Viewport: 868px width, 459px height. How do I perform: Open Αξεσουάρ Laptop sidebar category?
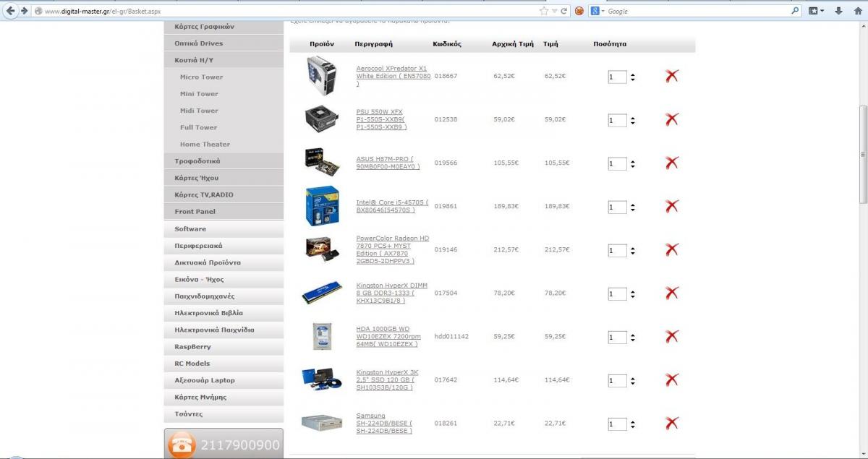coord(224,380)
